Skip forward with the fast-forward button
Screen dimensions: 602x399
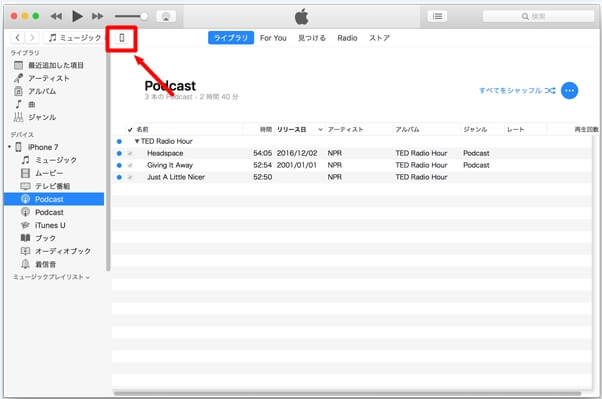click(x=98, y=16)
